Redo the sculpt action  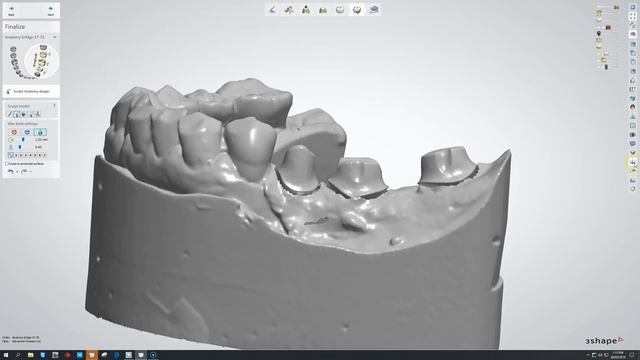(x=24, y=171)
